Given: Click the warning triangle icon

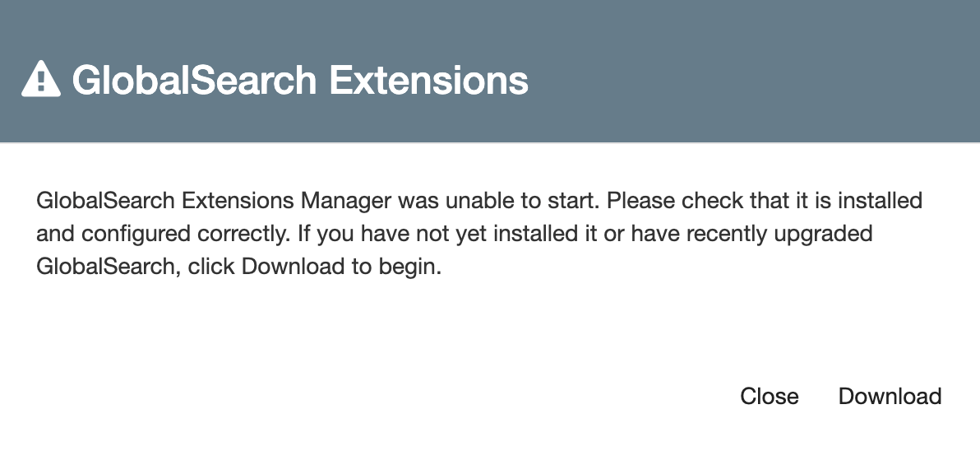Looking at the screenshot, I should click(x=40, y=80).
